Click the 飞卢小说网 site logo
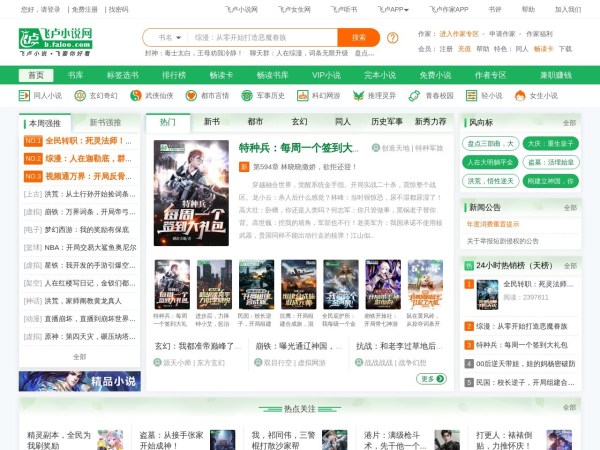Screen dimensions: 600x450 [56, 41]
